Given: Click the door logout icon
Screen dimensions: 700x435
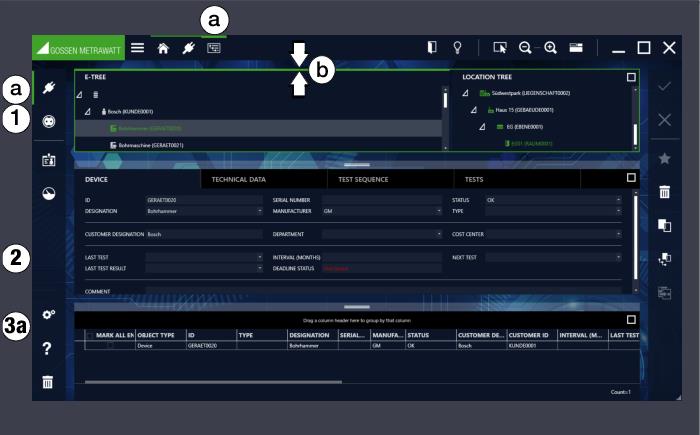Looking at the screenshot, I should (x=432, y=47).
